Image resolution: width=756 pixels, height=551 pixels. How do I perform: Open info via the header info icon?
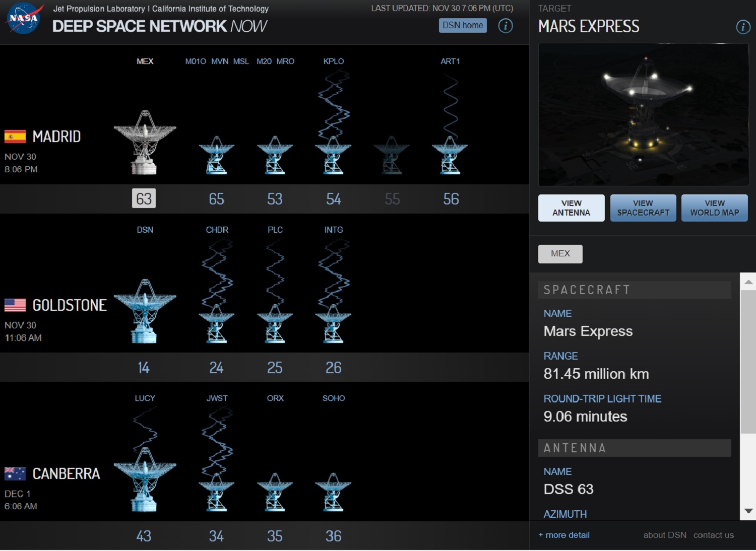506,26
